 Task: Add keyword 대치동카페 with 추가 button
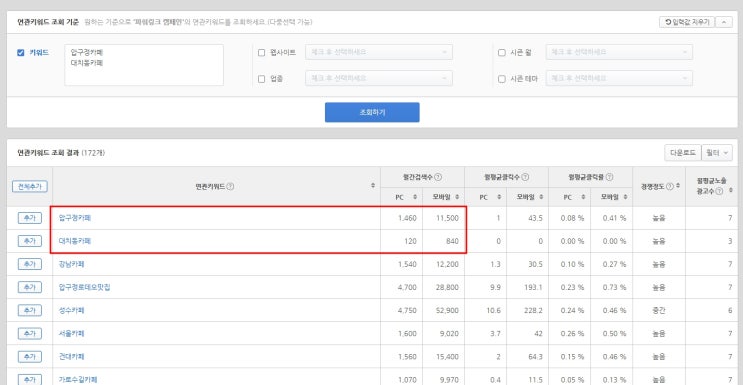click(x=29, y=241)
